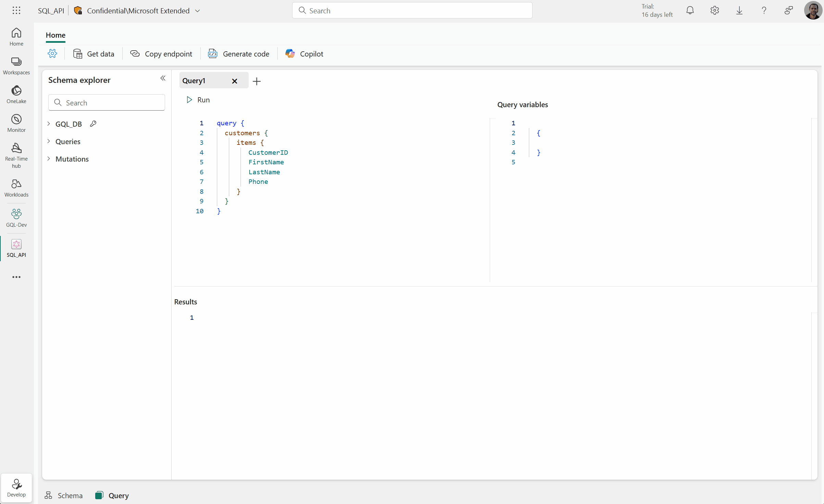
Task: Open the Workloads sidebar icon
Action: coord(16,188)
